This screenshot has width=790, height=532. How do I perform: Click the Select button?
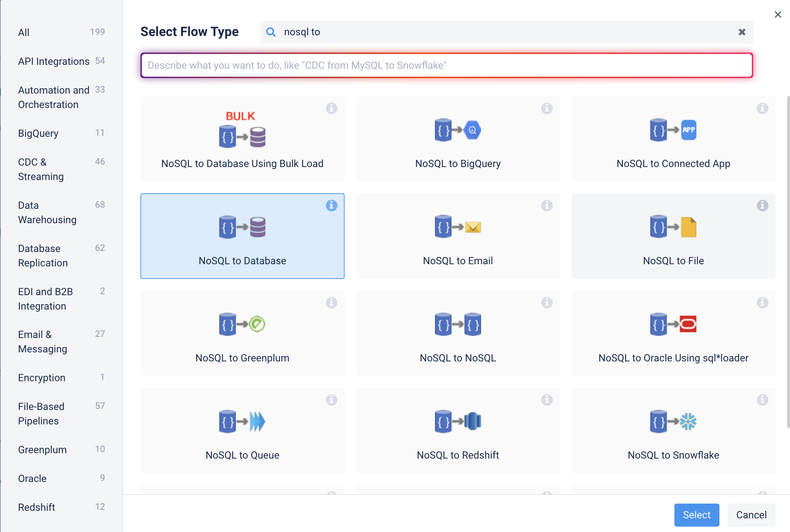[x=696, y=515]
